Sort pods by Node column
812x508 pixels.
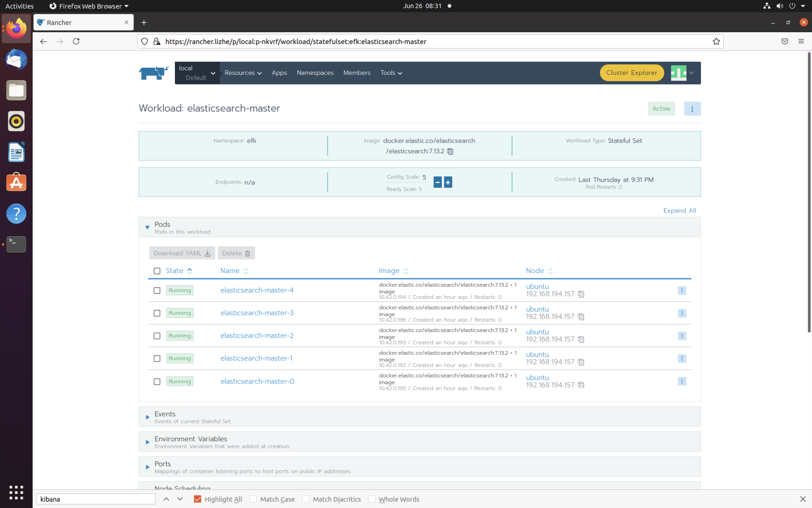point(539,271)
